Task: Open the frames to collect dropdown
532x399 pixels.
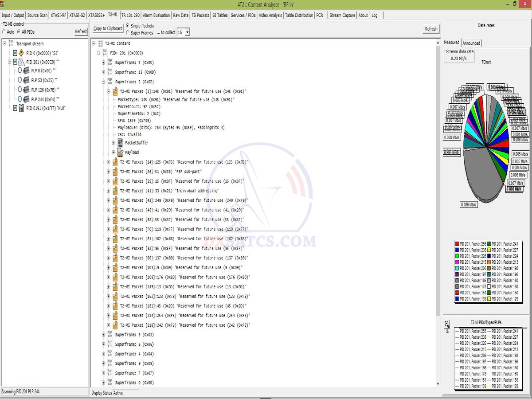Action: click(x=188, y=32)
